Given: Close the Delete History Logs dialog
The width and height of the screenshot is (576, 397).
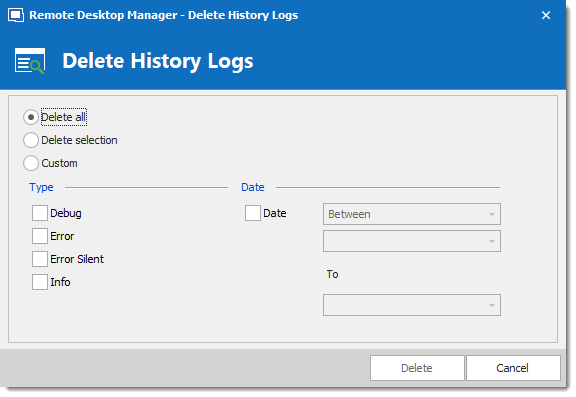Looking at the screenshot, I should (x=546, y=15).
